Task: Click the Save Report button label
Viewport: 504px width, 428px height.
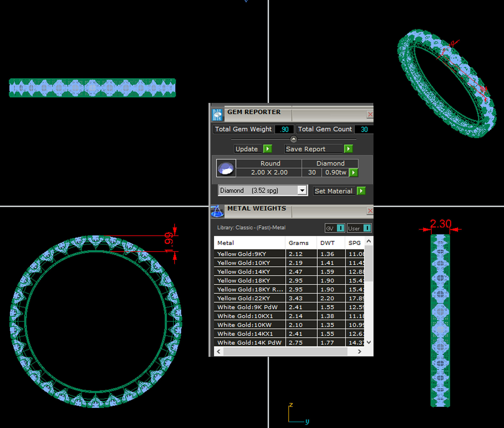Action: (305, 149)
